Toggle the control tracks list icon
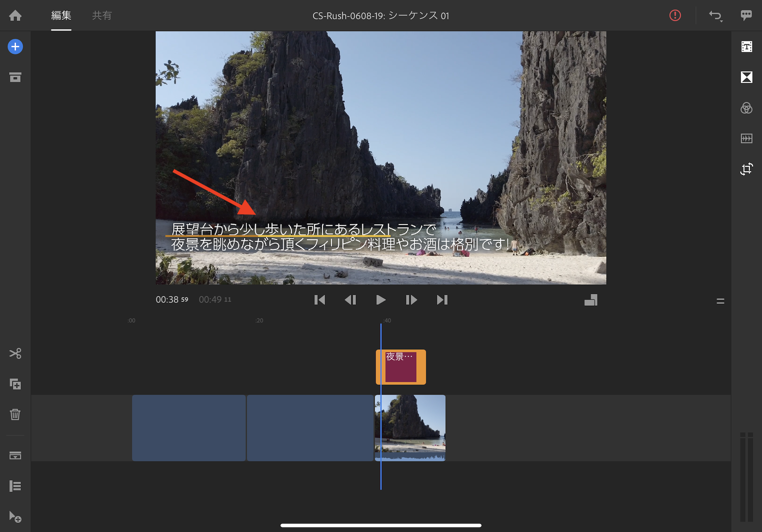 (15, 486)
